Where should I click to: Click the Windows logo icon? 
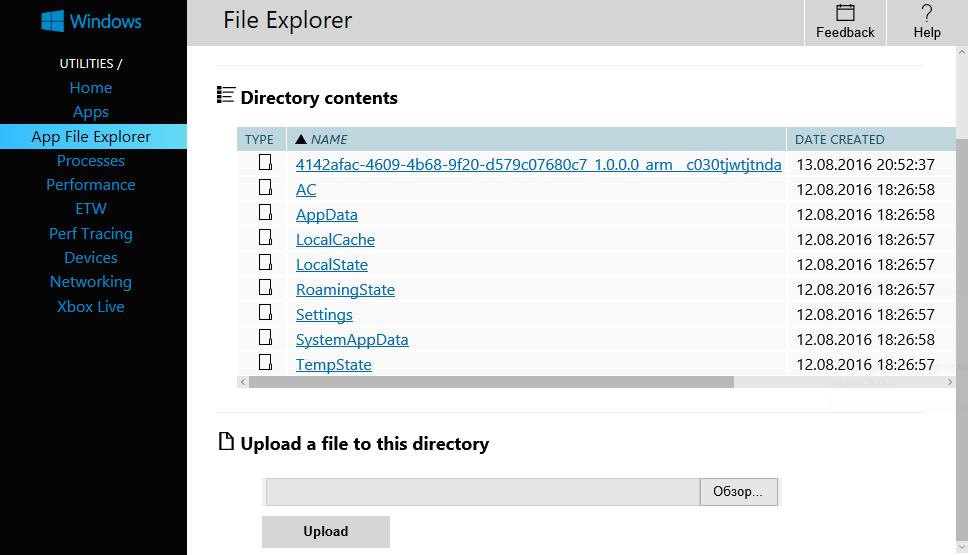53,21
